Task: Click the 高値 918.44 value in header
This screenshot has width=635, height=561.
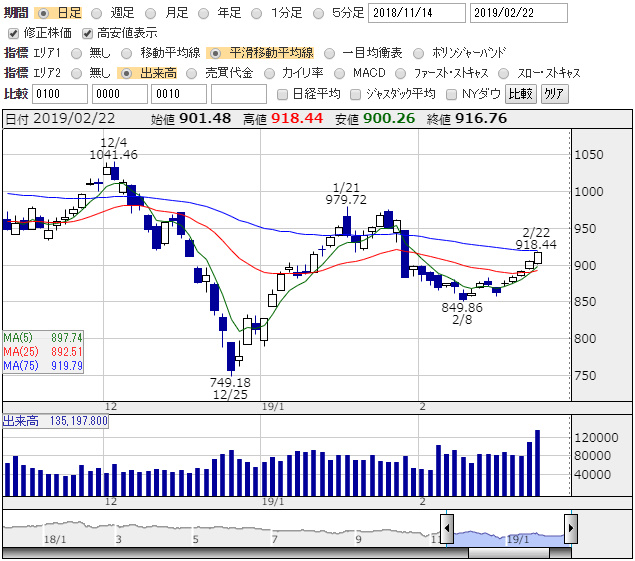Action: pyautogui.click(x=297, y=118)
